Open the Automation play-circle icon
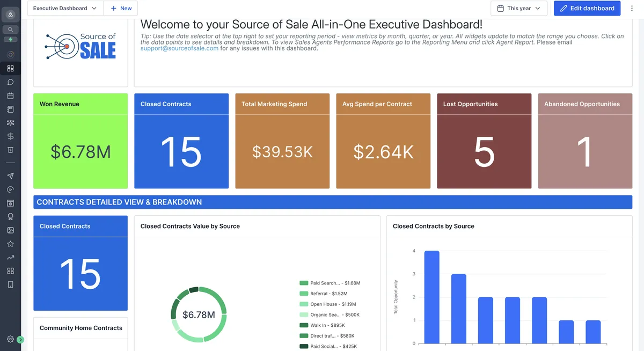This screenshot has width=644, height=351. [x=10, y=189]
